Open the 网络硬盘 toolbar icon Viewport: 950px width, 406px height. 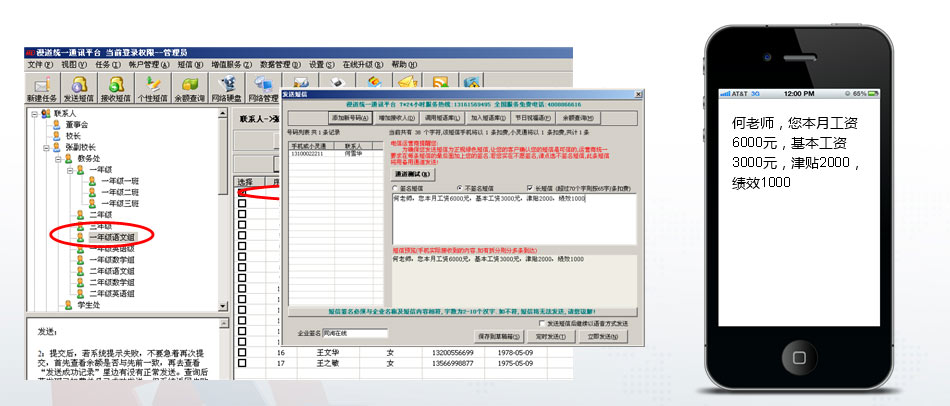click(x=226, y=87)
